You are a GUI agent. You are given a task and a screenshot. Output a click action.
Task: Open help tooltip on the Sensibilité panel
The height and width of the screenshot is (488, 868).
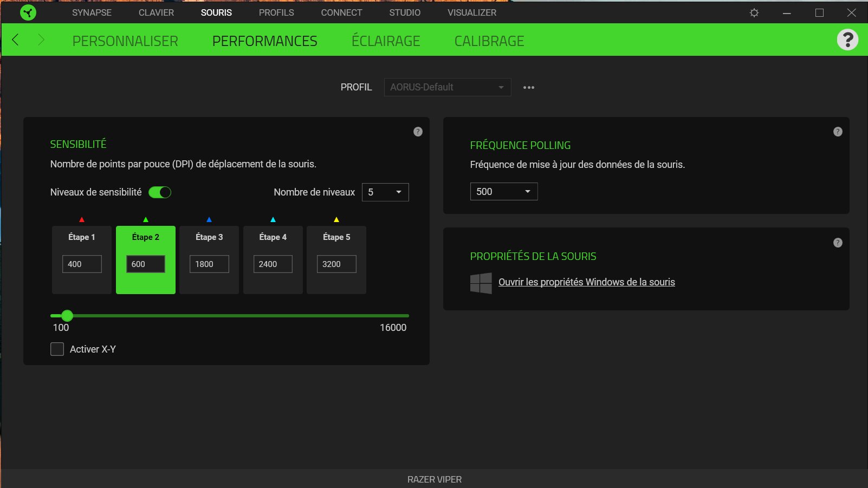pyautogui.click(x=417, y=132)
